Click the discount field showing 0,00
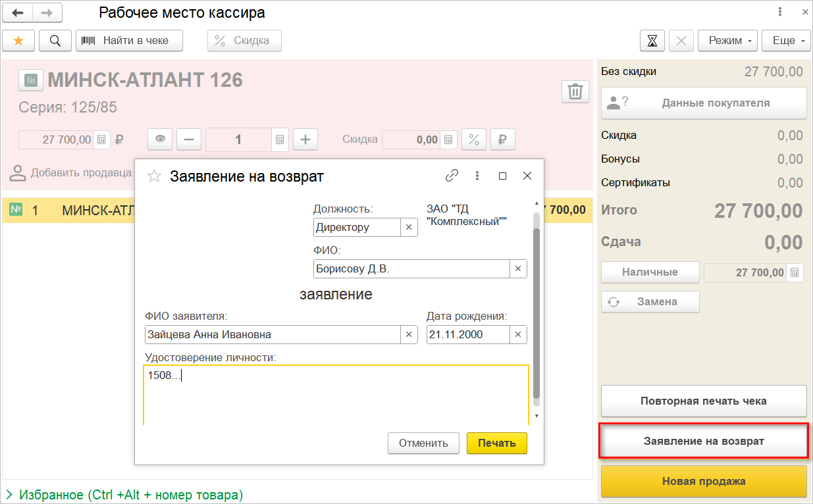 (x=411, y=139)
